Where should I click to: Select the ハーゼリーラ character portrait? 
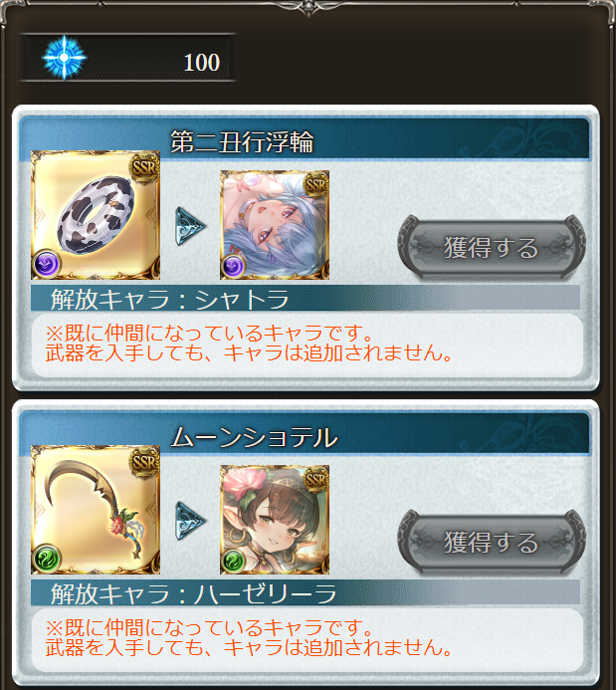[275, 520]
